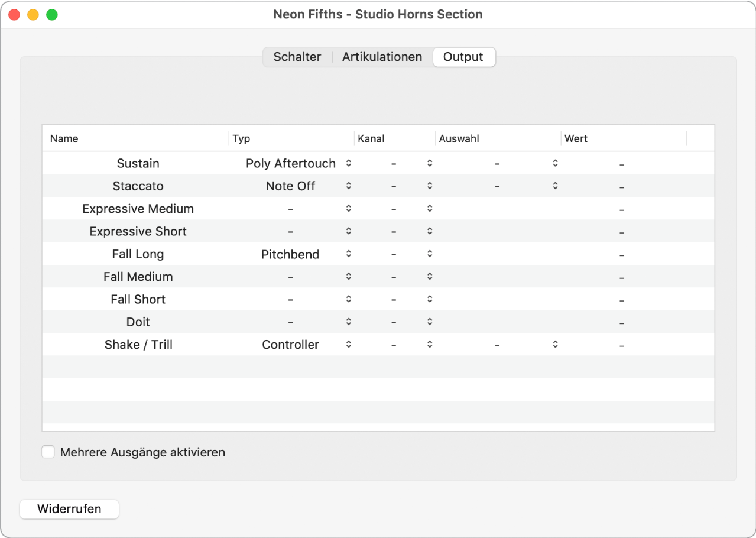Switch to the Schalter tab
The image size is (756, 538).
coord(297,57)
